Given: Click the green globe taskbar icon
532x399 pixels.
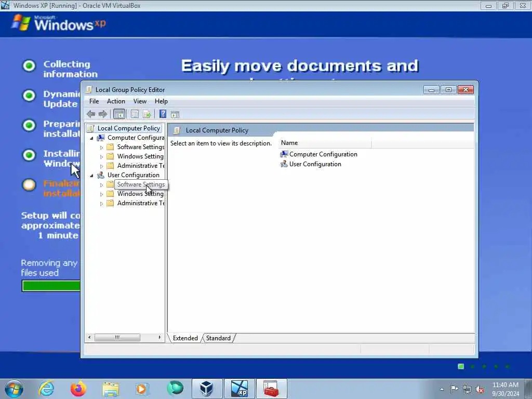Looking at the screenshot, I should click(175, 389).
